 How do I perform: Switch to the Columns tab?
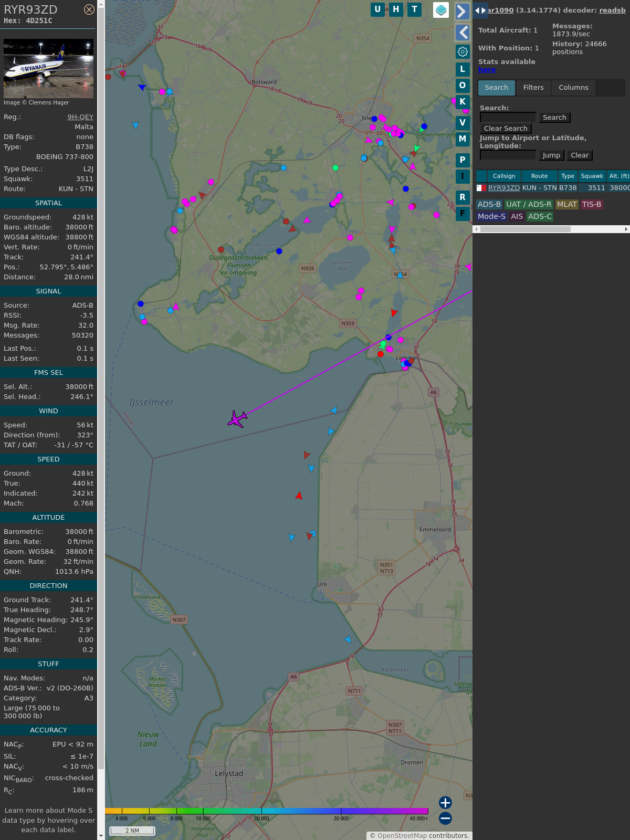[x=573, y=88]
